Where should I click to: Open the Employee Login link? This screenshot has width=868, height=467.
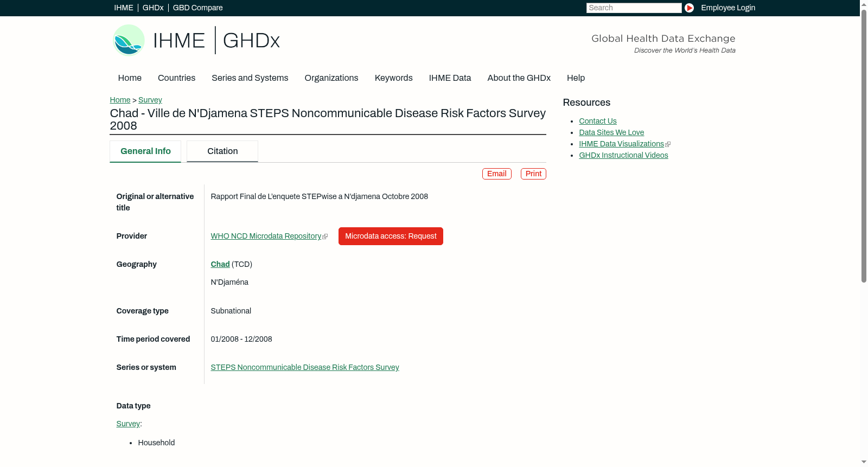click(x=728, y=8)
